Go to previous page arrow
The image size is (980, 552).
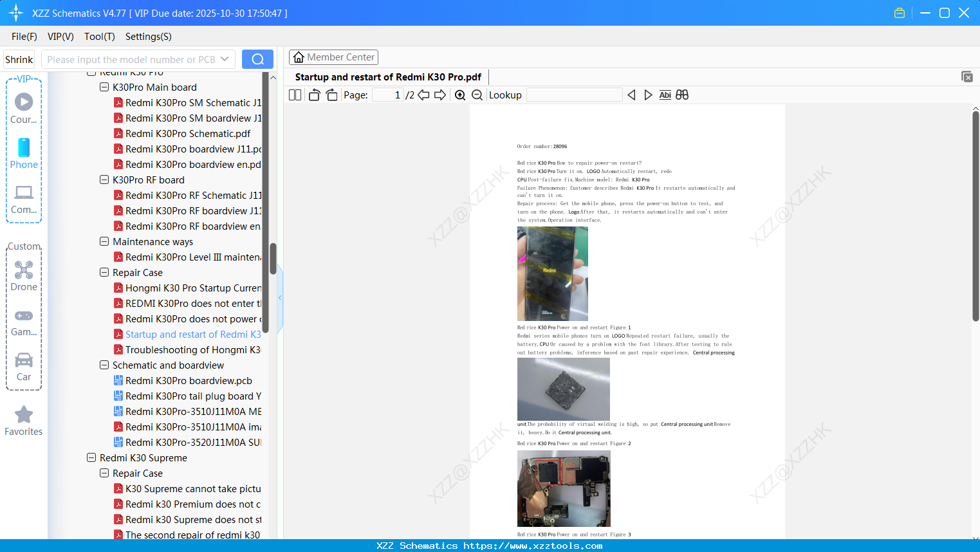click(x=423, y=95)
